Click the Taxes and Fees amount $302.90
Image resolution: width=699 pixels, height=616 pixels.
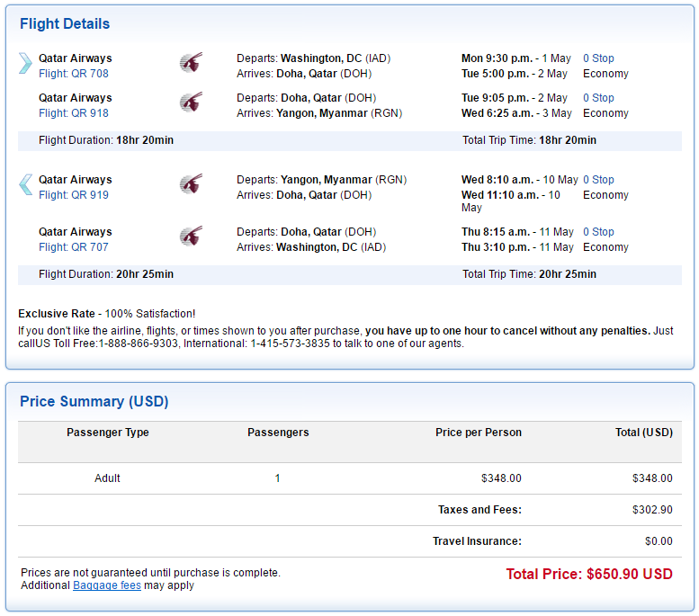[652, 510]
